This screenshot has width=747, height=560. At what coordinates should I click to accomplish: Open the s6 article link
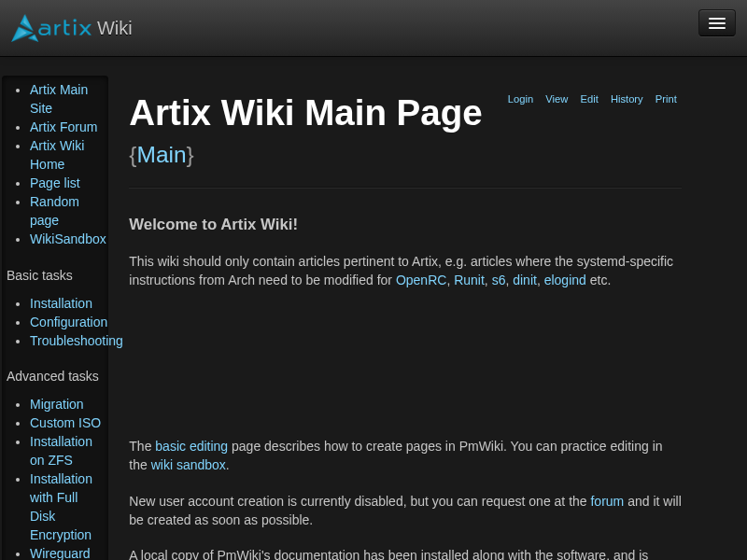click(499, 280)
